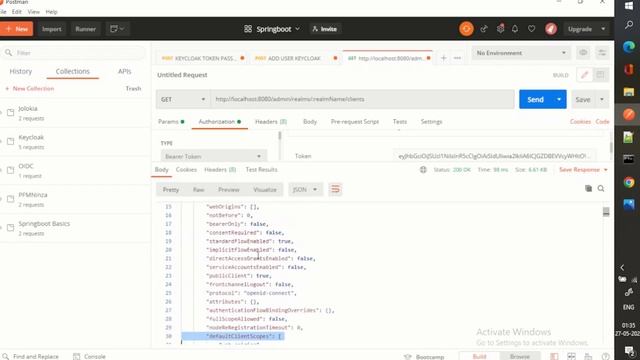The height and width of the screenshot is (360, 640).
Task: Click the new window icon beside Runner
Action: click(x=117, y=29)
